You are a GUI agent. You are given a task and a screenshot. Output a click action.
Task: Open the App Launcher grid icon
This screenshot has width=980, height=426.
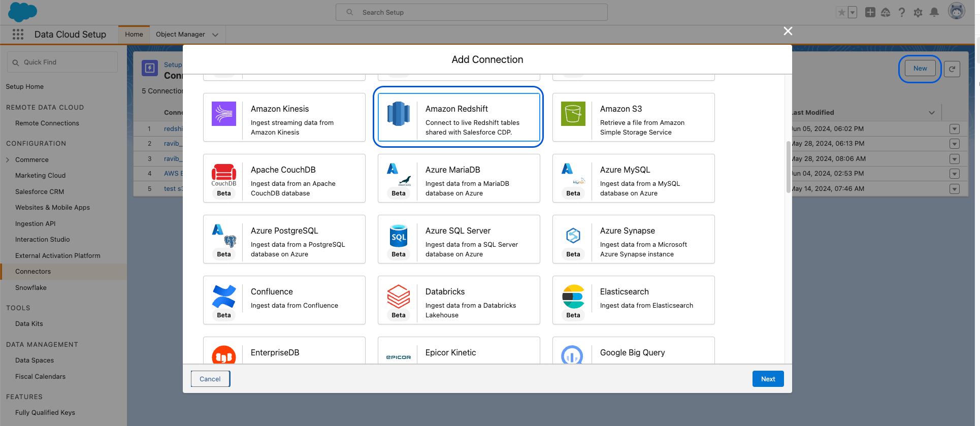click(x=18, y=34)
